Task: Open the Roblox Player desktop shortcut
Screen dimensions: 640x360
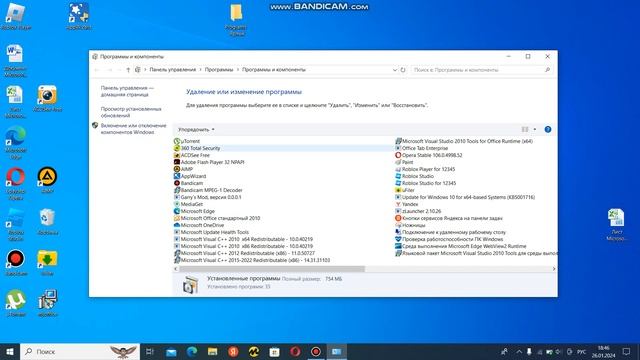Action: pyautogui.click(x=16, y=16)
